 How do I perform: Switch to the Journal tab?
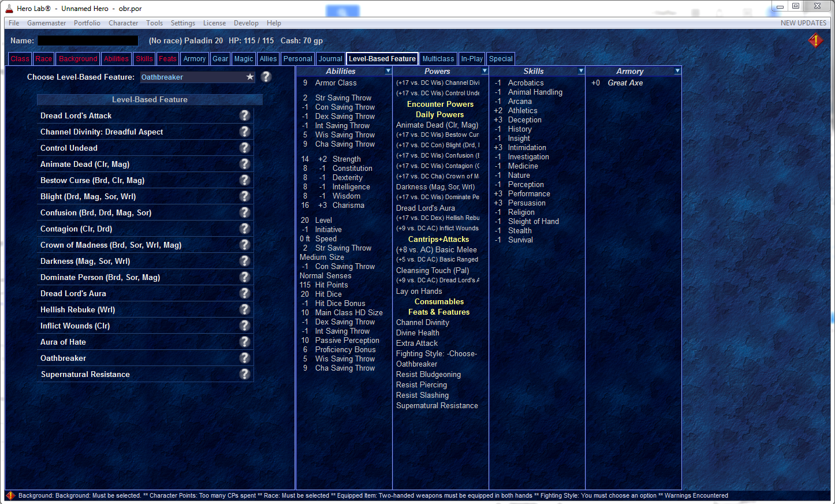pos(330,59)
